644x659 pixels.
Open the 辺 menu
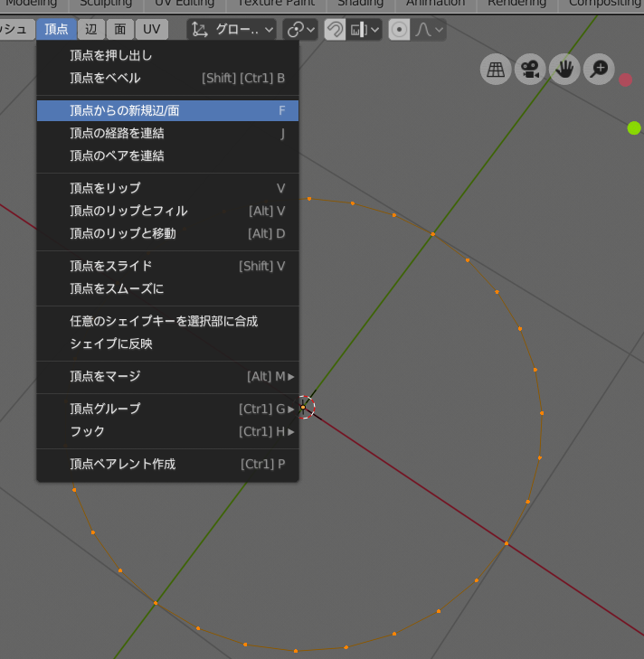coord(91,29)
